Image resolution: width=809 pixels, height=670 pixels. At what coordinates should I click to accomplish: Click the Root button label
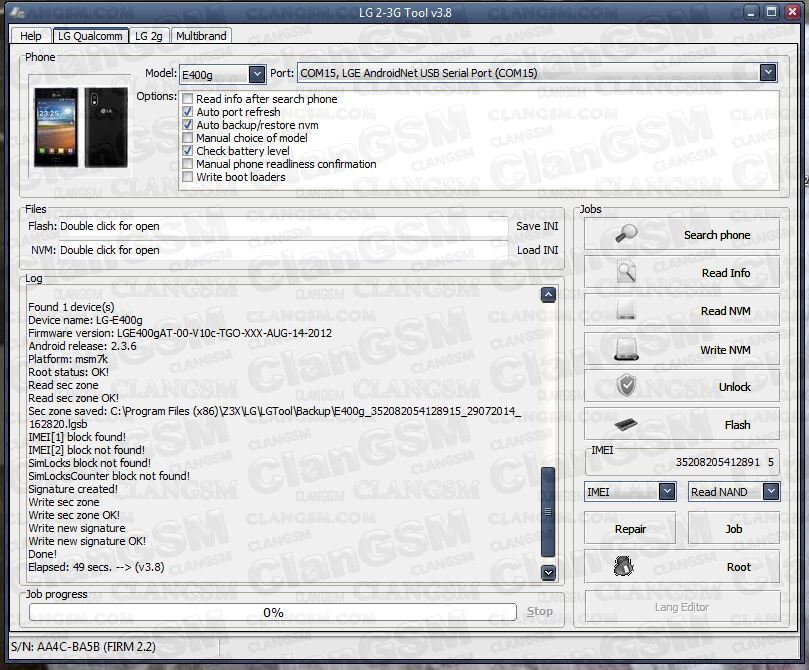pyautogui.click(x=738, y=567)
